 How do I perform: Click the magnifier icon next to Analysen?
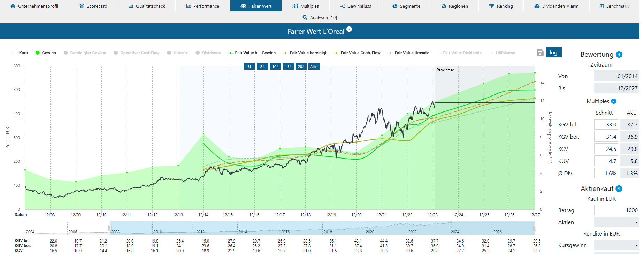click(305, 17)
